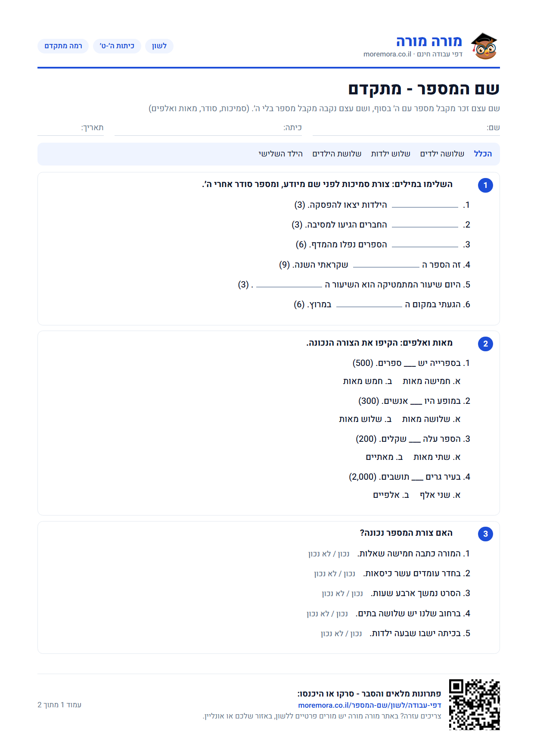The image size is (534, 756).
Task: Click the example 'שלושה ילדים'
Action: 442,154
